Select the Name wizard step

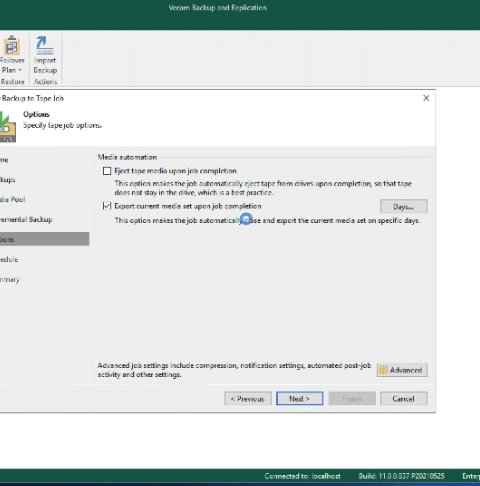click(4, 160)
